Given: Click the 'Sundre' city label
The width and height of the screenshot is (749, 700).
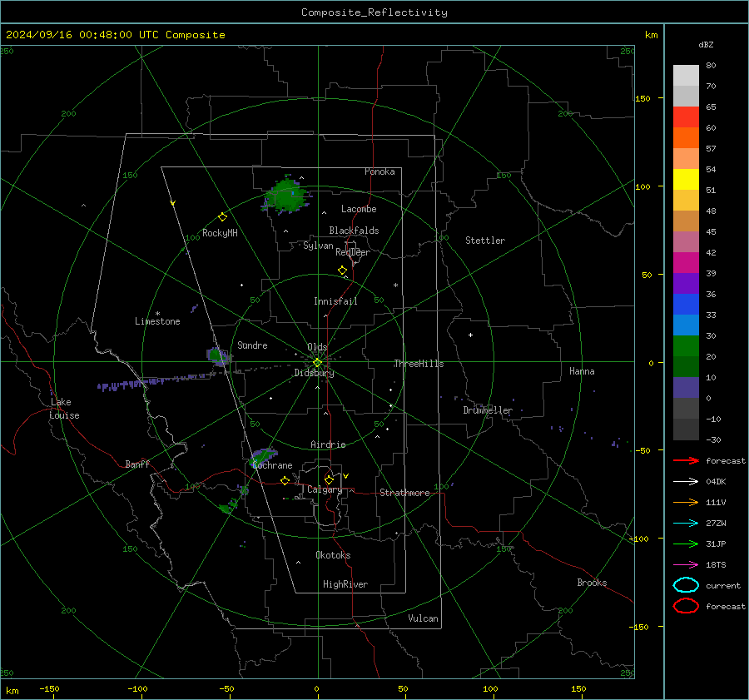Looking at the screenshot, I should [x=252, y=345].
